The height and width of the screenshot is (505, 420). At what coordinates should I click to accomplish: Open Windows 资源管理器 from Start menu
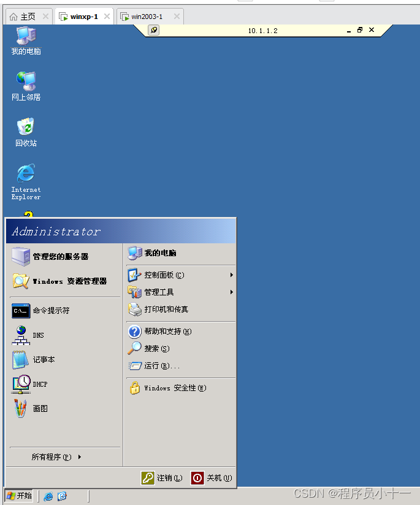64,281
